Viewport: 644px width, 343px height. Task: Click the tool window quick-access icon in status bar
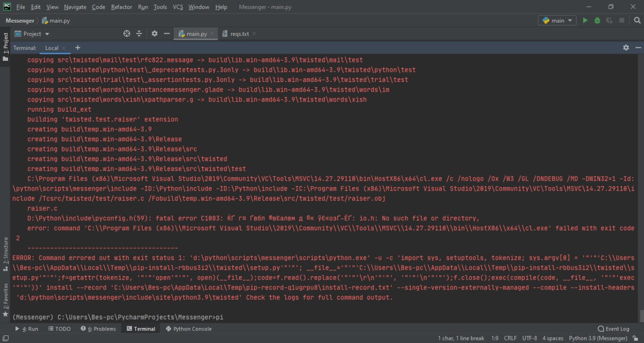5,338
